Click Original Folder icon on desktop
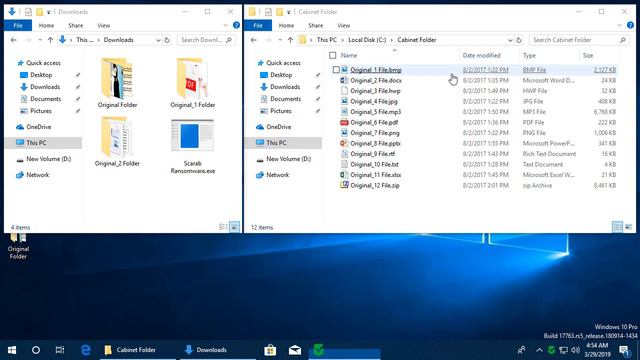Viewport: 640px width, 360px height. [x=18, y=246]
